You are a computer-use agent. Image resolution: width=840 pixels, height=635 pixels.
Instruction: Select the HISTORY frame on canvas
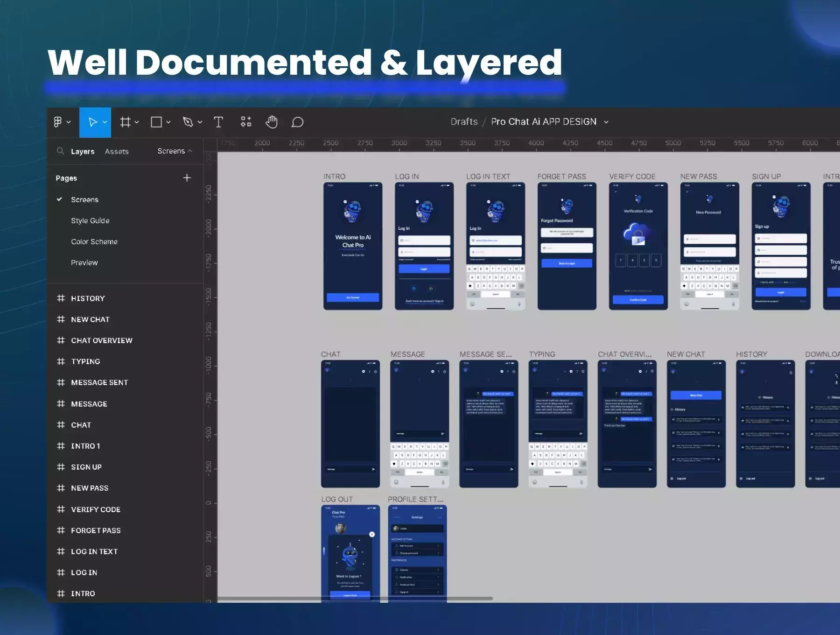765,424
